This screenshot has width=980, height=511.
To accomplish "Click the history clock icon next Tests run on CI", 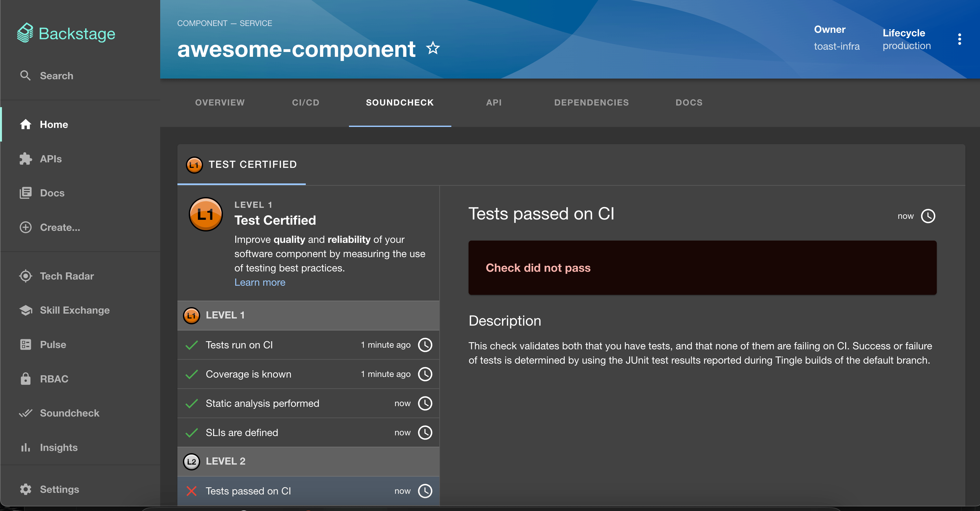I will coord(425,344).
